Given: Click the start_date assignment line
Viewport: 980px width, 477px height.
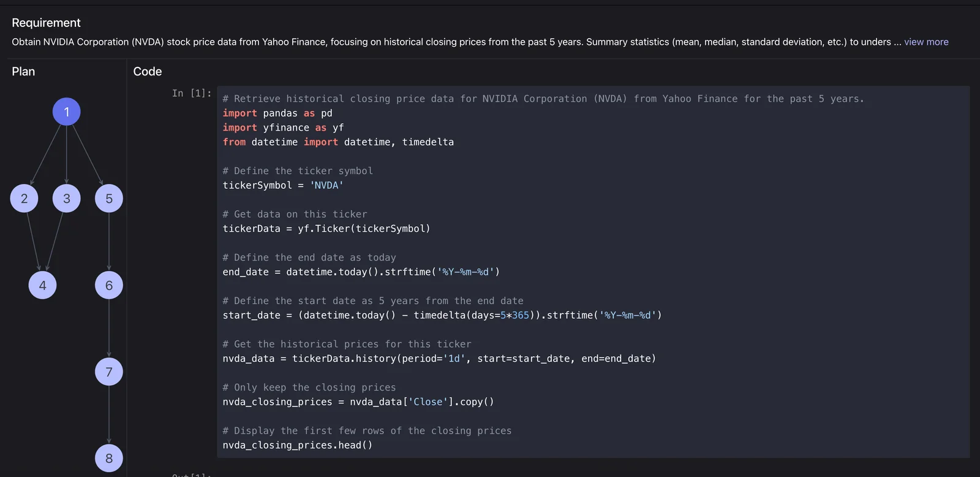Looking at the screenshot, I should tap(442, 315).
